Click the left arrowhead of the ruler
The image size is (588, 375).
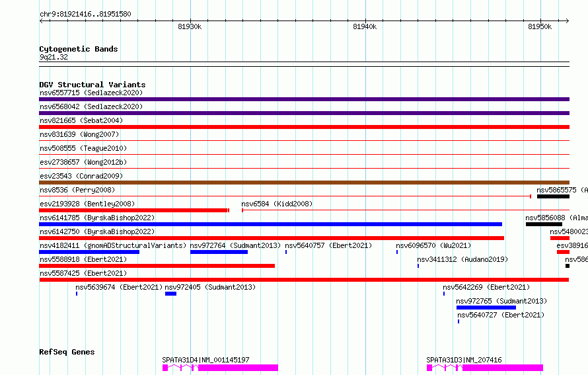[41, 21]
